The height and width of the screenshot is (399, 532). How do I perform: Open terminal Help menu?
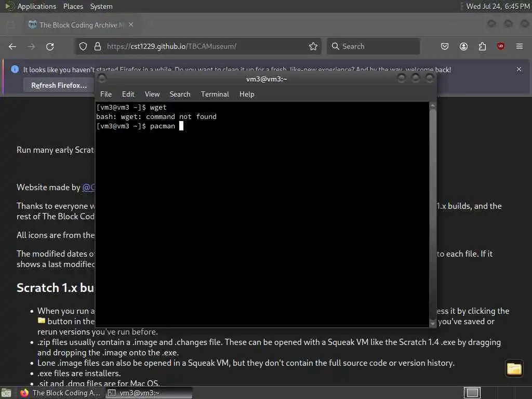(247, 95)
